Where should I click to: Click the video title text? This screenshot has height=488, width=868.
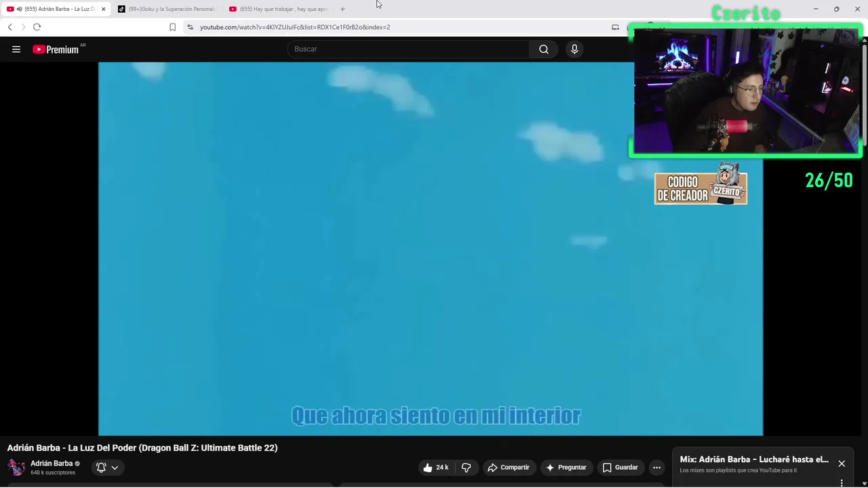coord(142,448)
